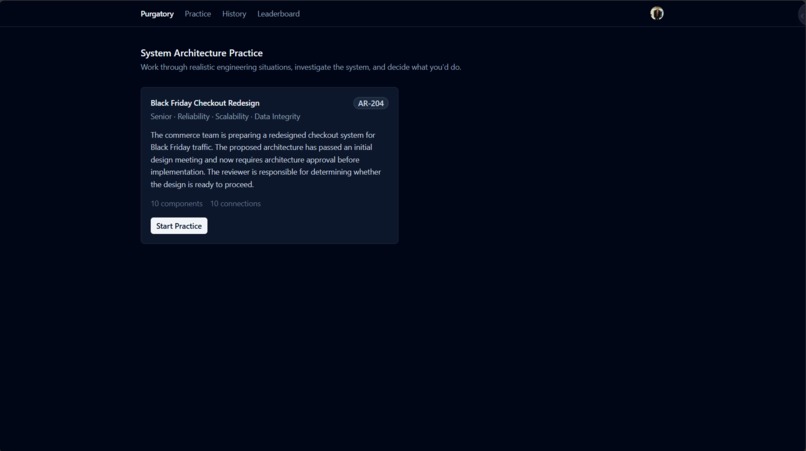Open the user avatar profile icon
806x451 pixels.
pos(656,13)
